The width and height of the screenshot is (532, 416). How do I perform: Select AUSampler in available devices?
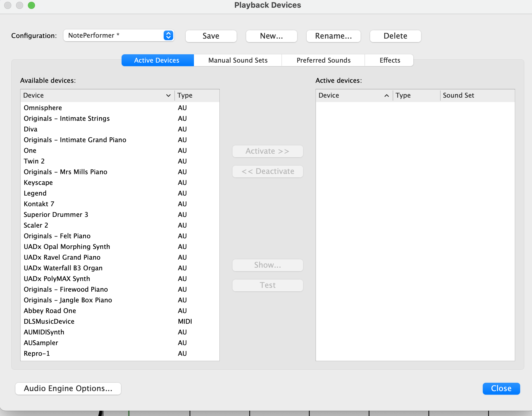click(120, 343)
